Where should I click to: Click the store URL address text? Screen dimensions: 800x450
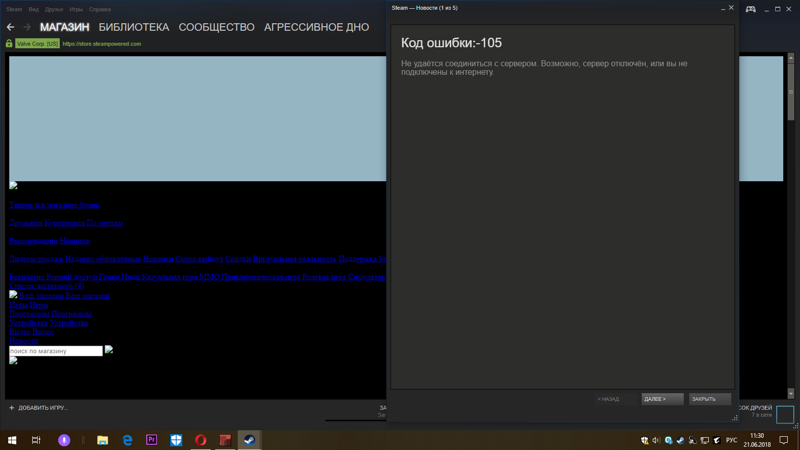(x=102, y=44)
